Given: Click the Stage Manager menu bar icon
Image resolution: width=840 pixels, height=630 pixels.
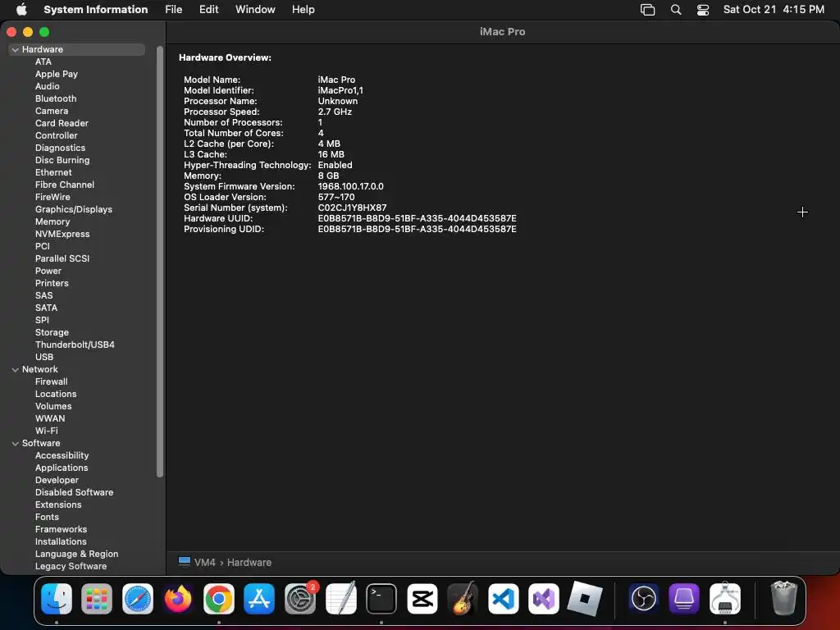Looking at the screenshot, I should 648,10.
